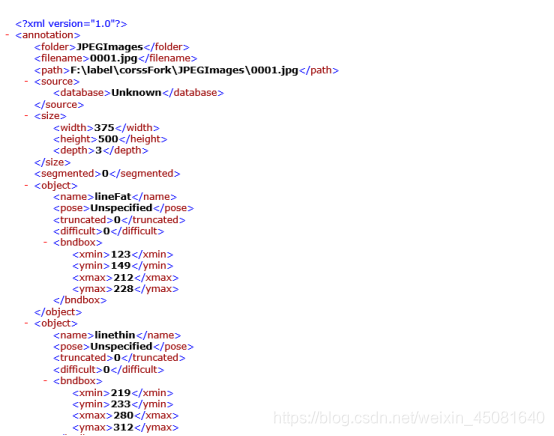Select the xmin 219 line
Image resolution: width=554 pixels, height=436 pixels.
point(123,393)
